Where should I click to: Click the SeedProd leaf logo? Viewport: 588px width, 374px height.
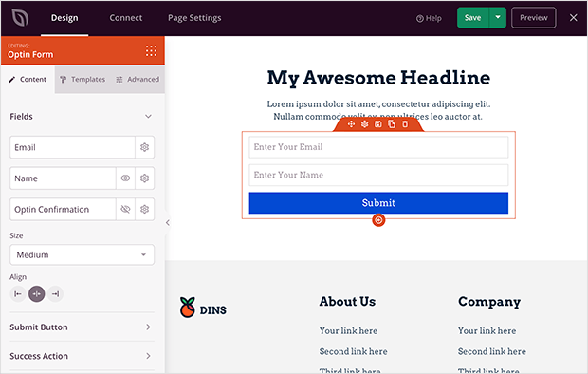[20, 18]
